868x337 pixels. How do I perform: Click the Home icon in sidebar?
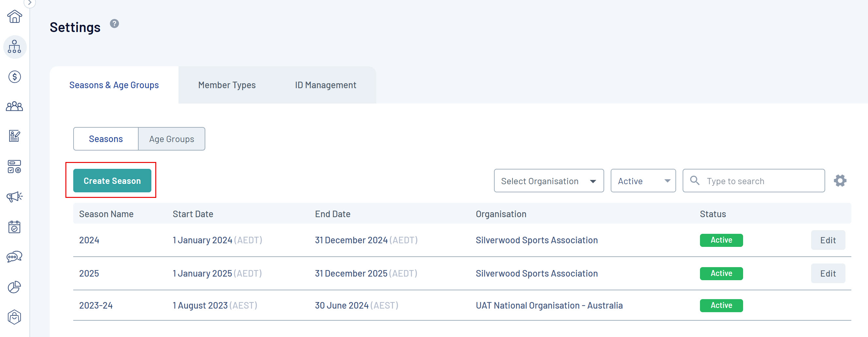(x=14, y=16)
